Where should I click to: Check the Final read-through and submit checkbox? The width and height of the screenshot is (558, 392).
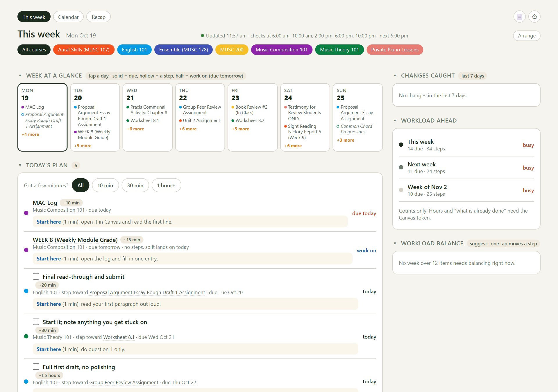36,276
